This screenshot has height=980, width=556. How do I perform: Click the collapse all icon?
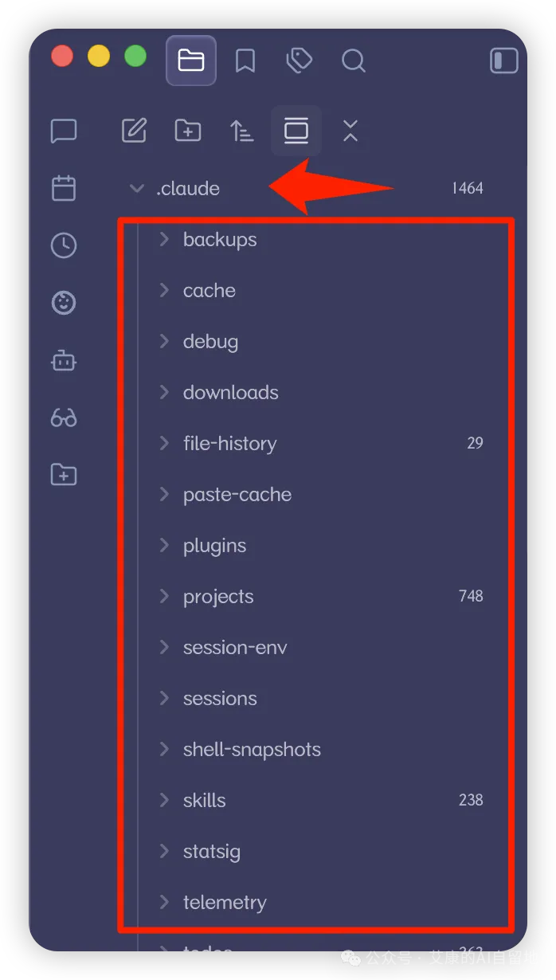(x=350, y=131)
